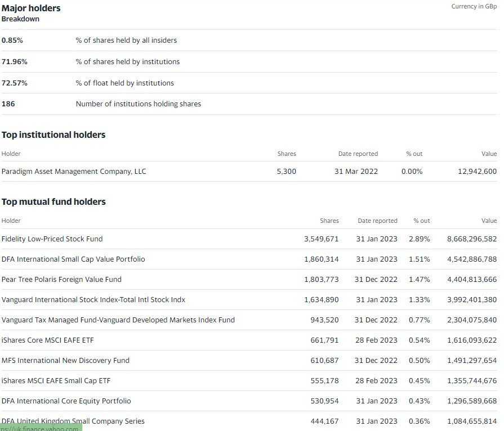Select the 610,687 shares cell
This screenshot has height=431, width=504.
(x=324, y=360)
